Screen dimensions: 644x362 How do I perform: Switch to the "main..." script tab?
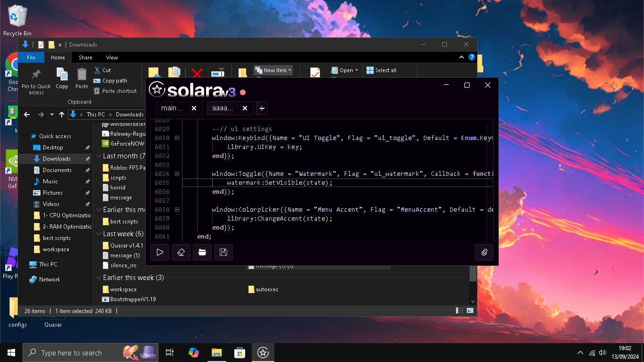(172, 108)
